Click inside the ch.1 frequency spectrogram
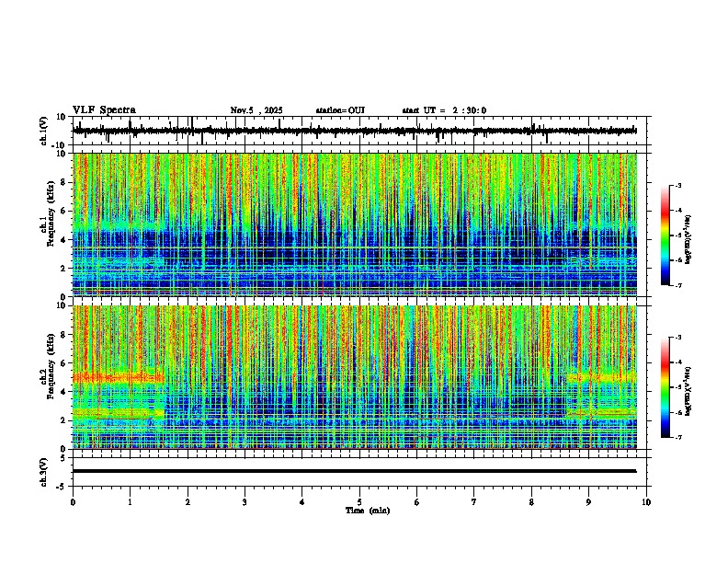Image resolution: width=728 pixels, height=563 pixels. click(355, 224)
